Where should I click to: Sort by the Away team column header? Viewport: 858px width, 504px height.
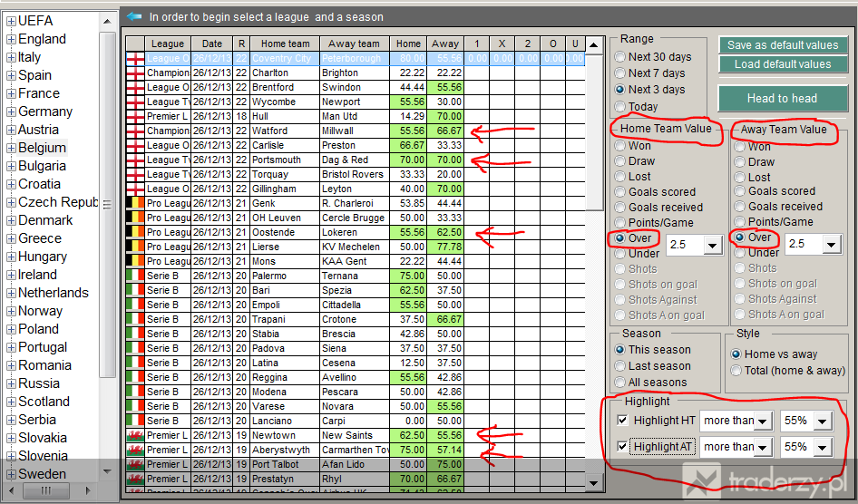coord(355,44)
